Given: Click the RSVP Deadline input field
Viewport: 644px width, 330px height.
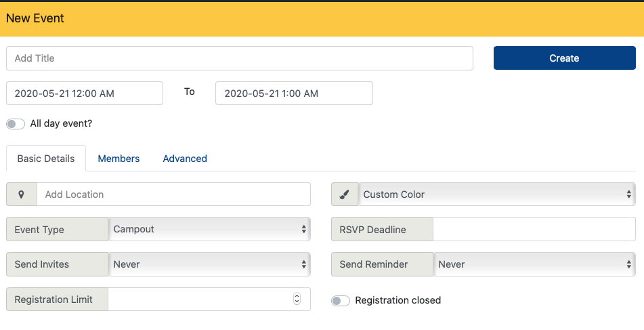Looking at the screenshot, I should pyautogui.click(x=534, y=230).
